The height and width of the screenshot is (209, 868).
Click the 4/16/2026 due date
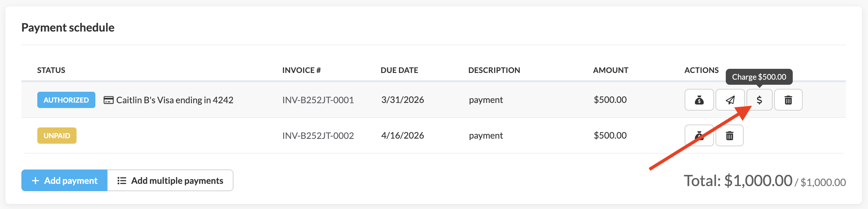point(402,136)
